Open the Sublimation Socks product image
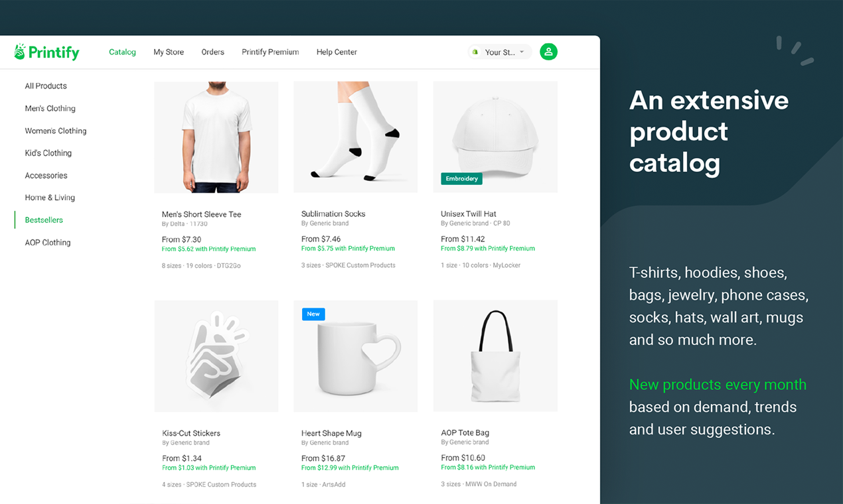Image resolution: width=843 pixels, height=504 pixels. [356, 137]
